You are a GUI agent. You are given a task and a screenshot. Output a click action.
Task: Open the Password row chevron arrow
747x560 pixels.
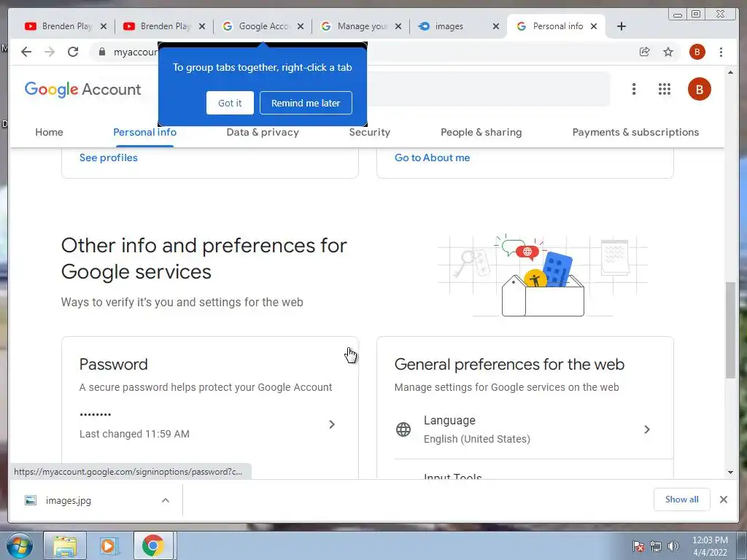[x=332, y=424]
